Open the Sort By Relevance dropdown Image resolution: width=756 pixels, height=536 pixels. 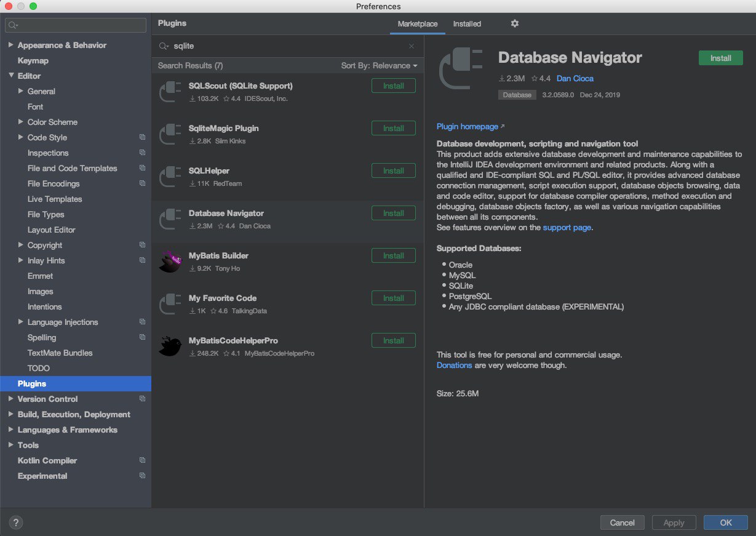pyautogui.click(x=379, y=65)
